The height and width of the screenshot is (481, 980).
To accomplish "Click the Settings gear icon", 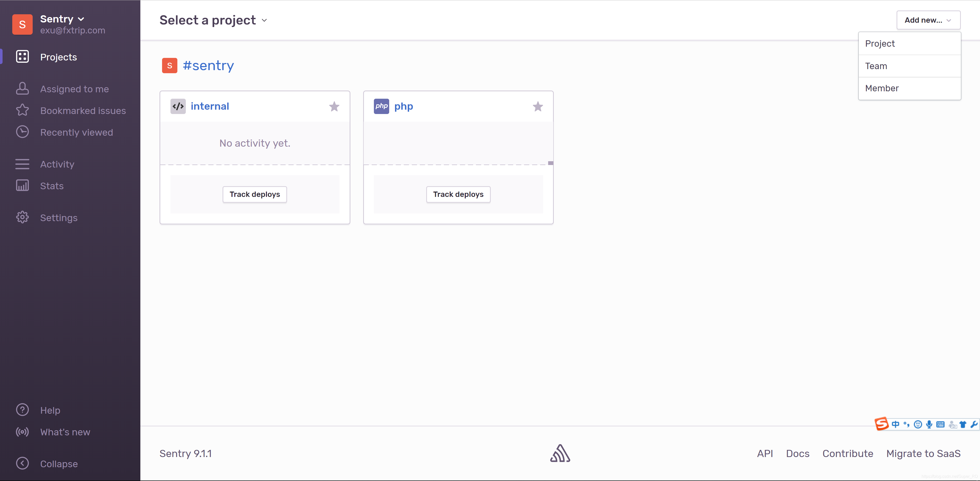I will (22, 218).
